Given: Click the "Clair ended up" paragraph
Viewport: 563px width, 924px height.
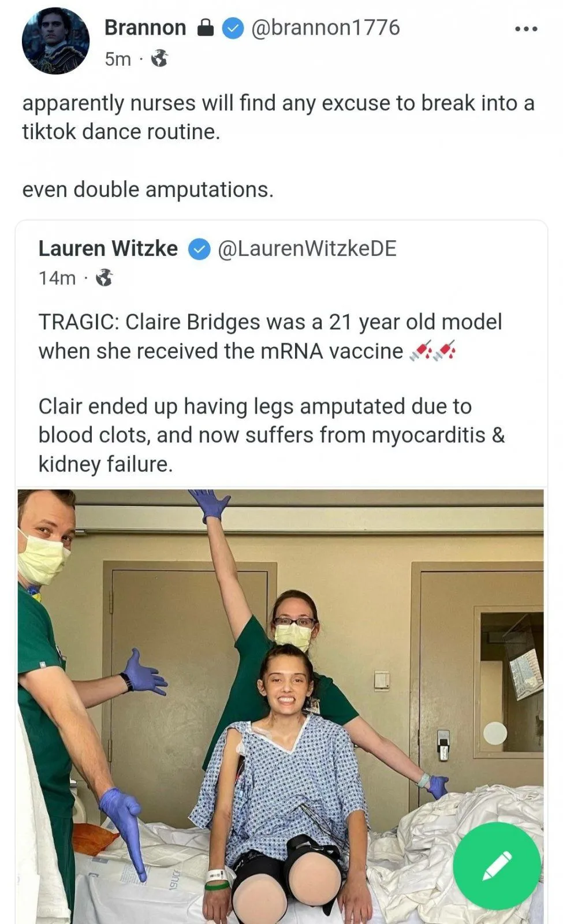Looking at the screenshot, I should point(271,435).
